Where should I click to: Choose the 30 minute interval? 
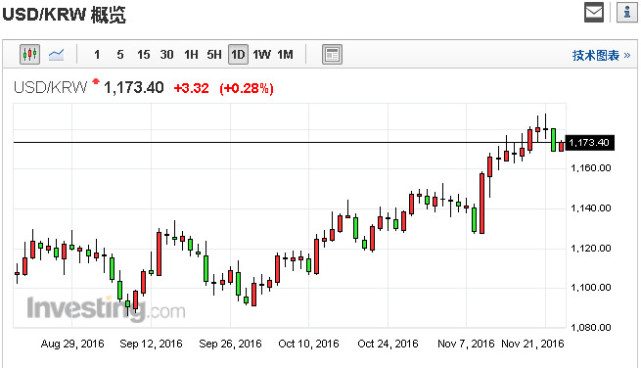point(167,54)
